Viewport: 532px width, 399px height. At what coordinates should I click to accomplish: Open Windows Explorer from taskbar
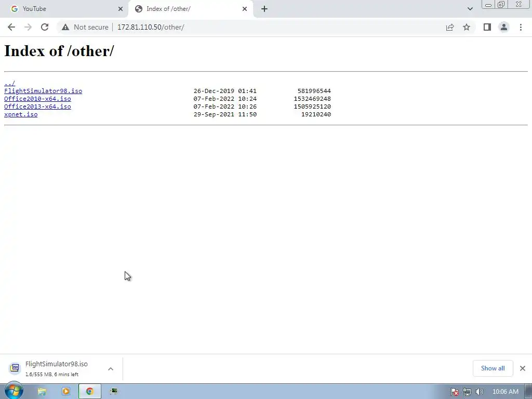coord(42,392)
